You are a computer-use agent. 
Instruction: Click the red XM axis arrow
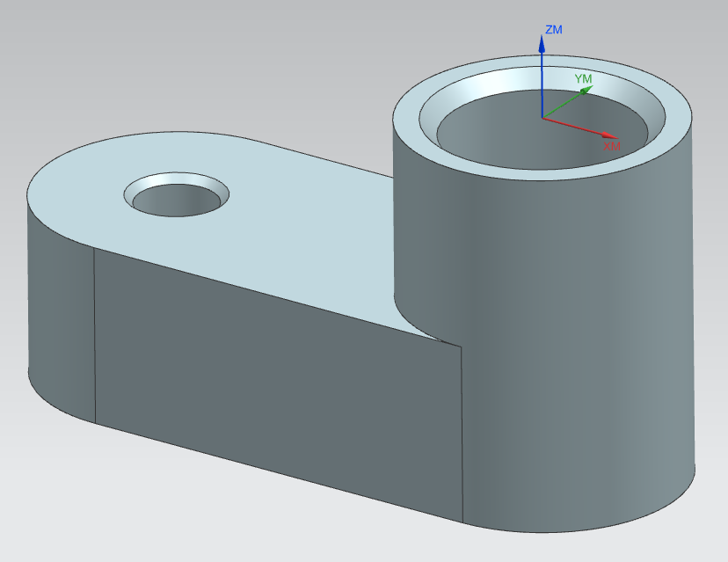click(580, 128)
